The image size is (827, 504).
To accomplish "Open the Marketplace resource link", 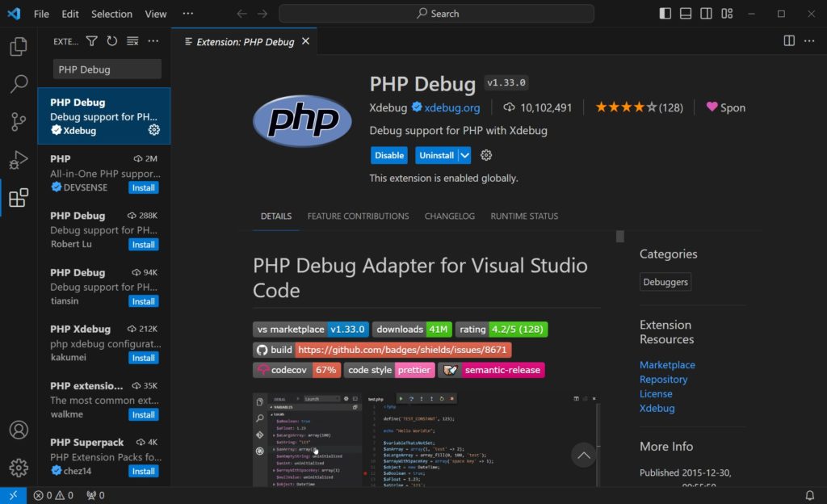I will 667,365.
